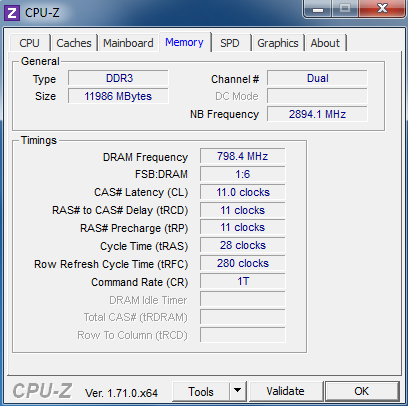Open the Caches tab

click(x=74, y=43)
